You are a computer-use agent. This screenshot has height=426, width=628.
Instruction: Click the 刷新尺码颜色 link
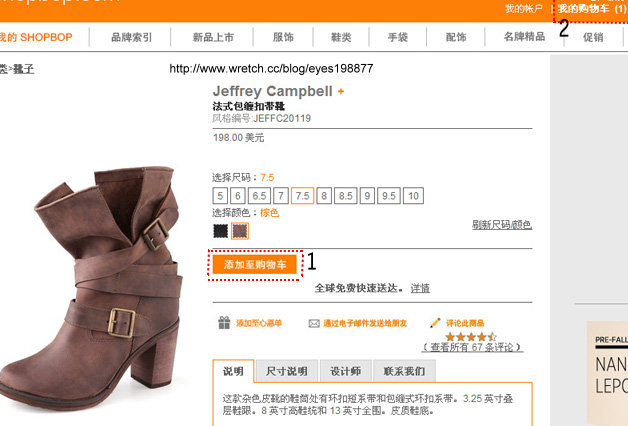(502, 225)
